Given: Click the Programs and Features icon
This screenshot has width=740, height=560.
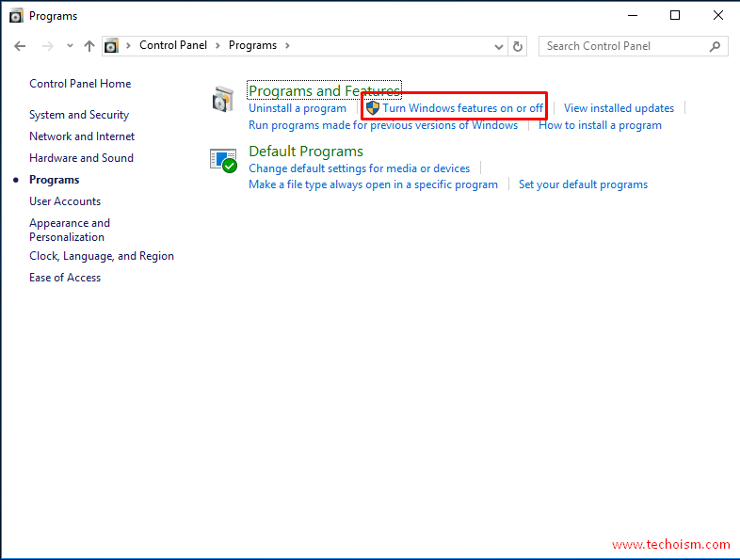Looking at the screenshot, I should point(223,100).
